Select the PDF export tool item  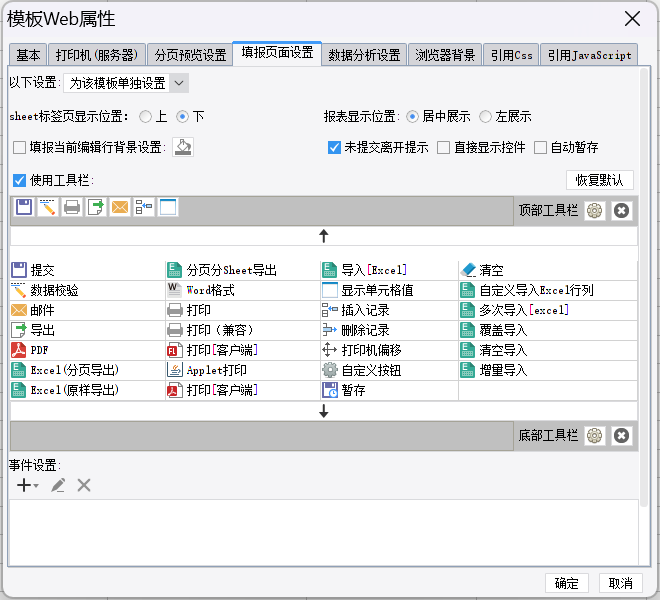[x=87, y=350]
